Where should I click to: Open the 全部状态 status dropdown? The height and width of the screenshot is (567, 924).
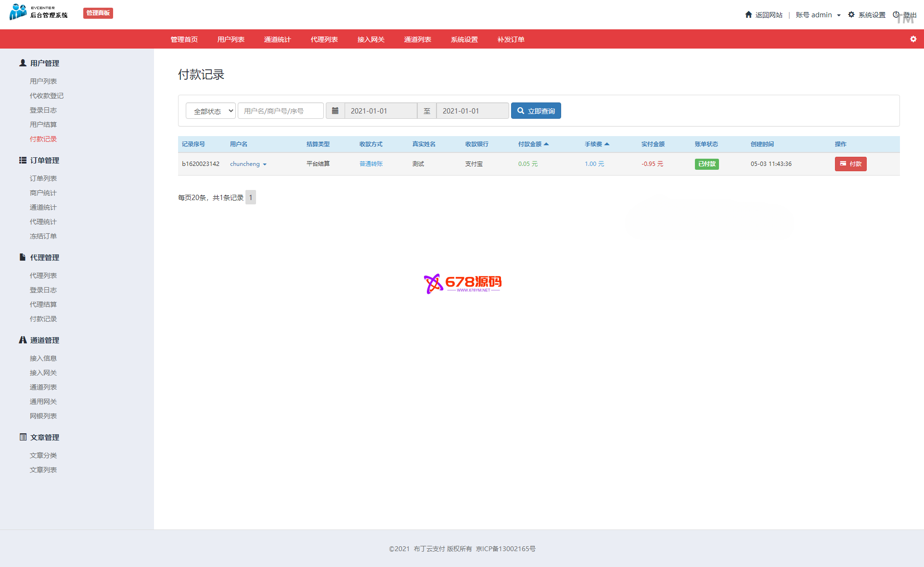pos(211,111)
